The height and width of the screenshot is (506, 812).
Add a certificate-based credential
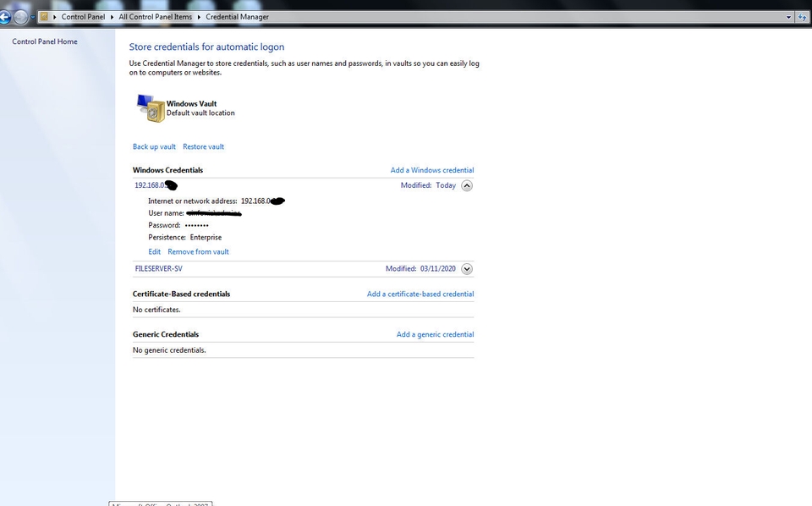click(420, 294)
